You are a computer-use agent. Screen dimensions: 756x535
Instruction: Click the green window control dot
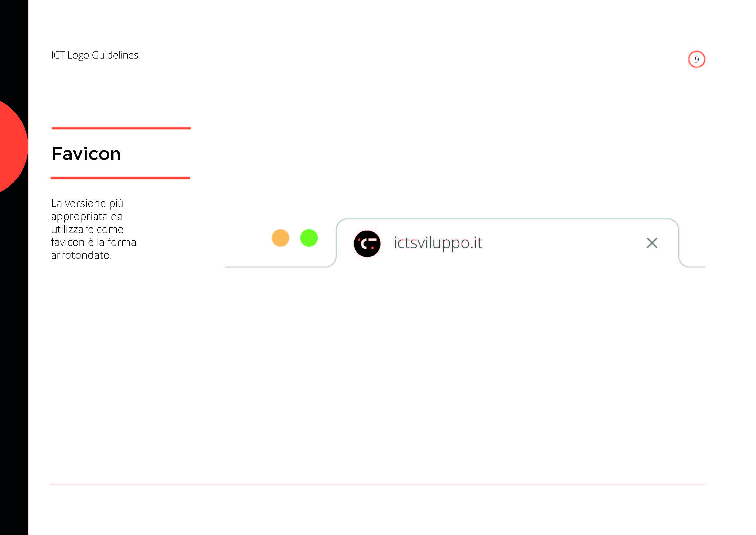(309, 238)
